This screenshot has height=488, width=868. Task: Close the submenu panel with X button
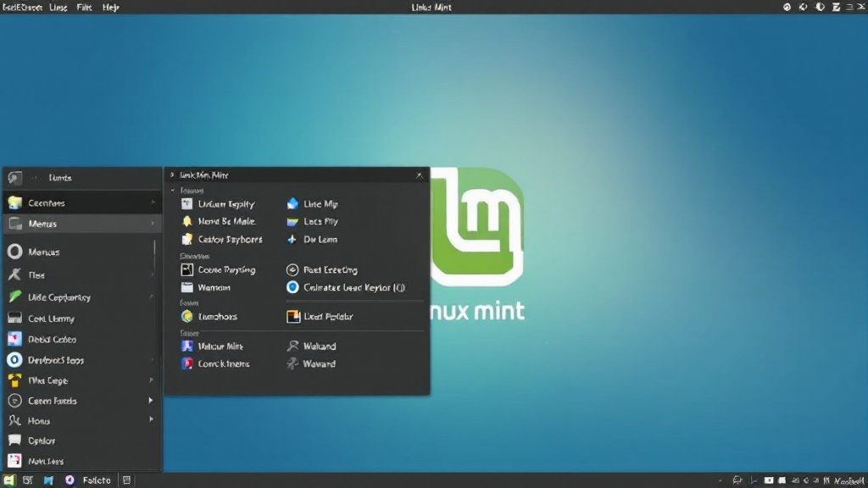click(x=419, y=175)
